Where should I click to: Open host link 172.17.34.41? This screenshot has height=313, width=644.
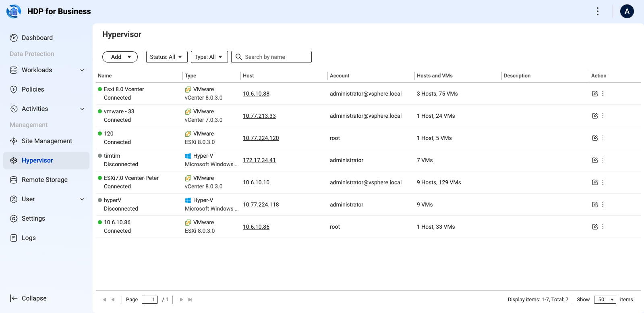coord(259,160)
